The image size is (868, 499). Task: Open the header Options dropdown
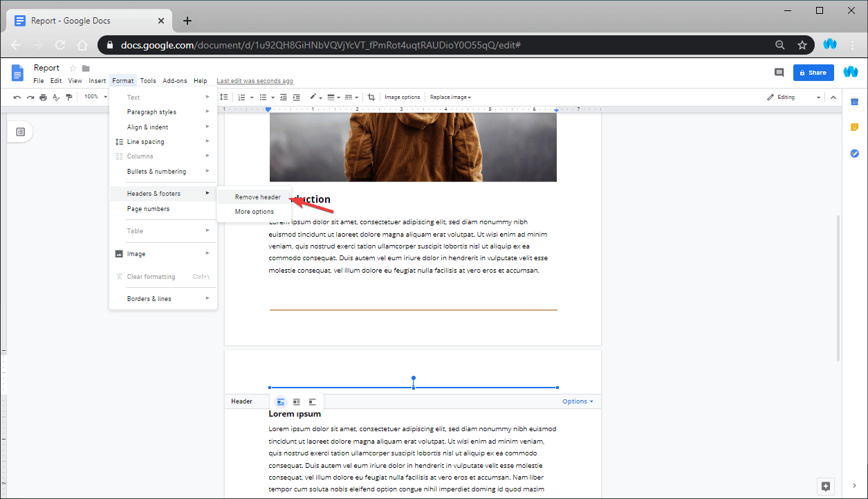[577, 401]
